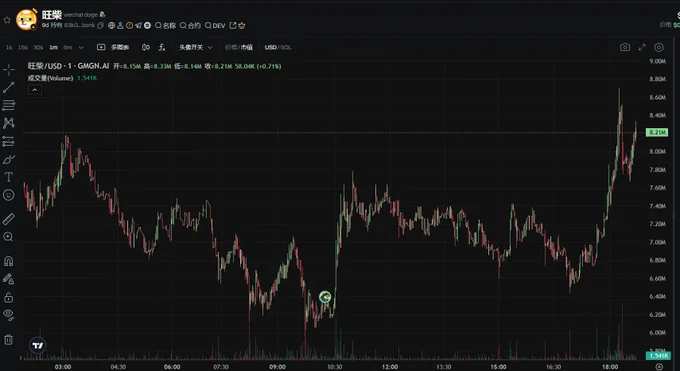Select the 30s timeframe

click(38, 47)
